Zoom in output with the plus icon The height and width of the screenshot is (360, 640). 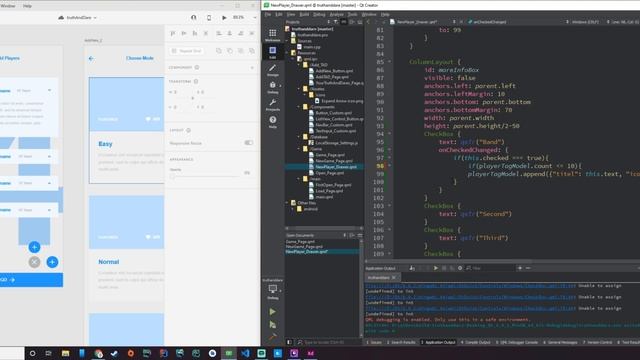(x=520, y=268)
